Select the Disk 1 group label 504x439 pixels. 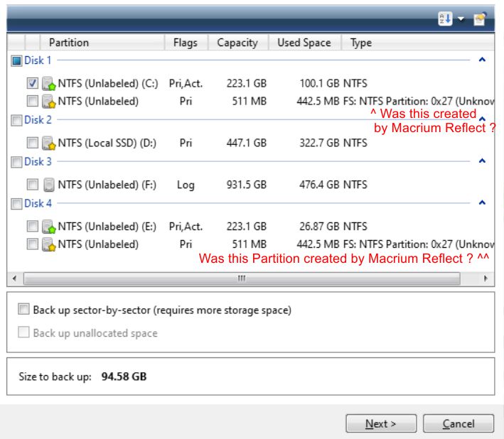click(x=38, y=60)
